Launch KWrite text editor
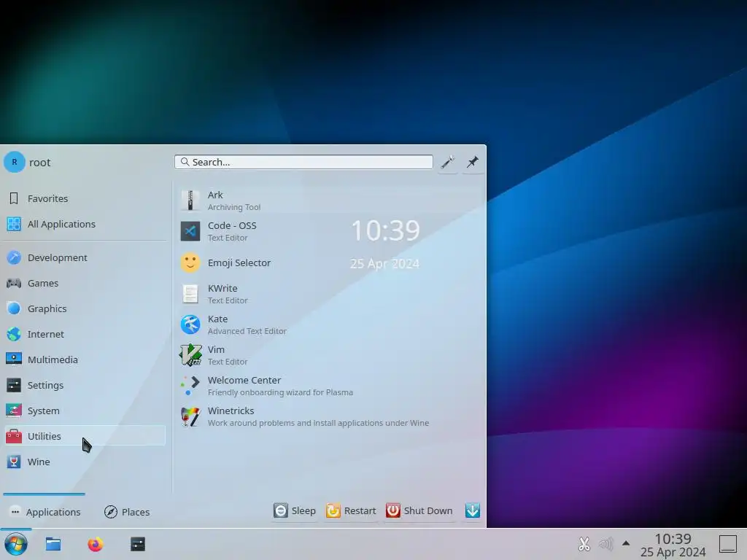Image resolution: width=747 pixels, height=560 pixels. tap(329, 294)
